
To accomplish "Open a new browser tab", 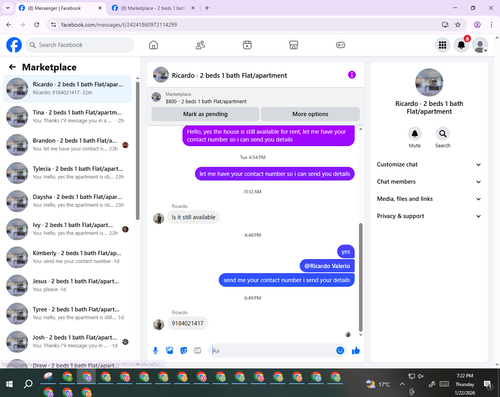I will pyautogui.click(x=207, y=8).
